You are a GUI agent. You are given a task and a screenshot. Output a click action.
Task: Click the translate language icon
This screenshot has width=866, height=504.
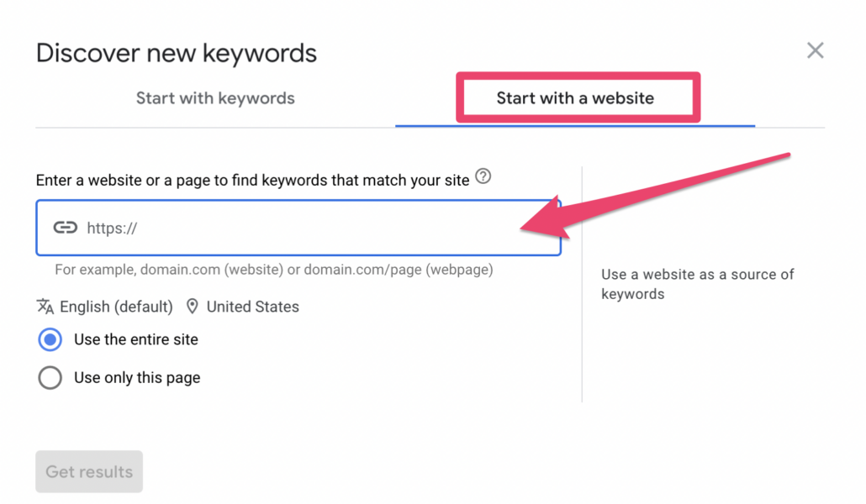(x=45, y=307)
